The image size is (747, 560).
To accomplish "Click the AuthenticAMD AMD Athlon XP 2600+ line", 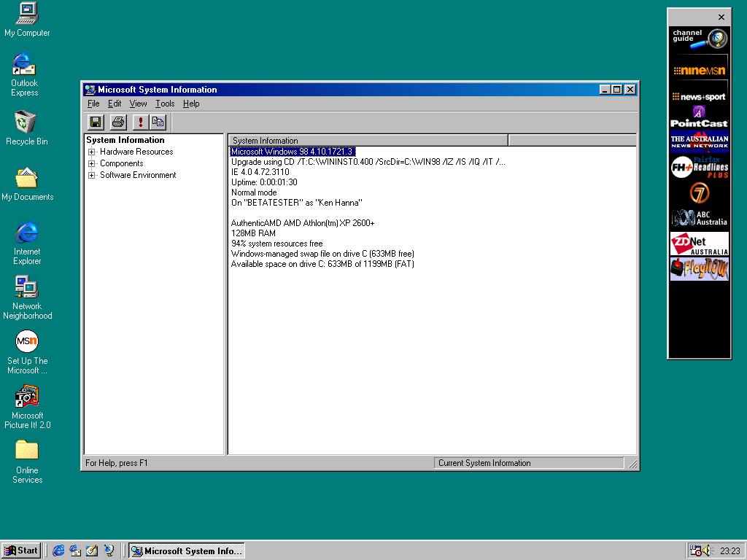I will point(303,223).
